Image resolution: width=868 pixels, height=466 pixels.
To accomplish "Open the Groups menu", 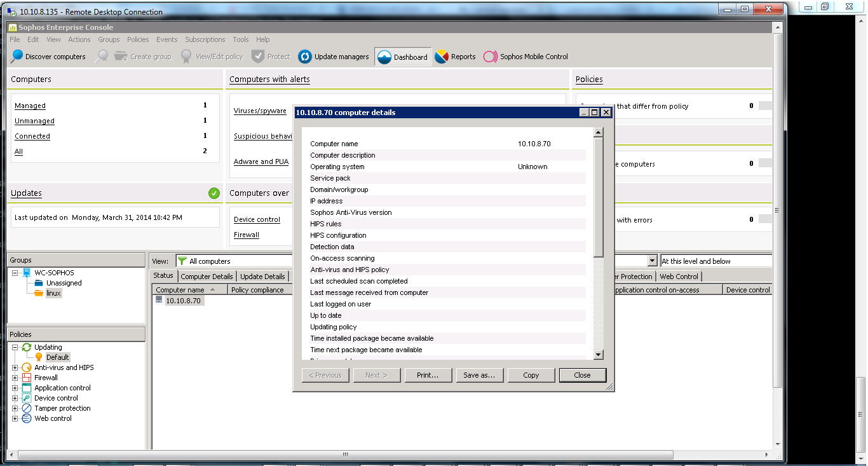I will [x=109, y=39].
